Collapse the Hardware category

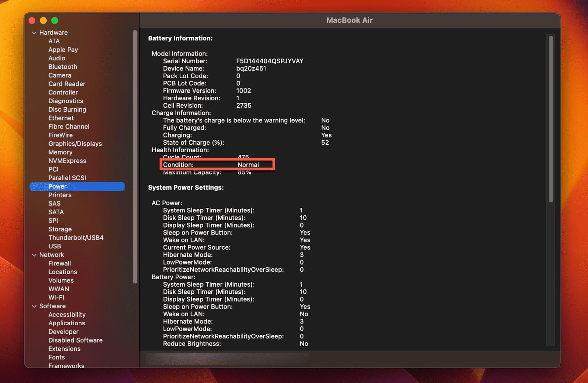point(34,32)
